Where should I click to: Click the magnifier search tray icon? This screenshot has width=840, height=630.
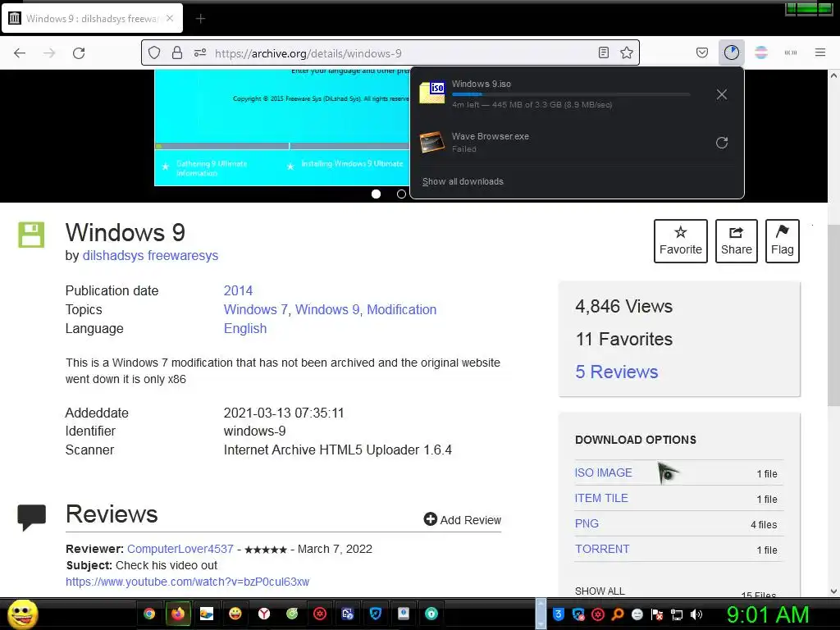[x=618, y=614]
